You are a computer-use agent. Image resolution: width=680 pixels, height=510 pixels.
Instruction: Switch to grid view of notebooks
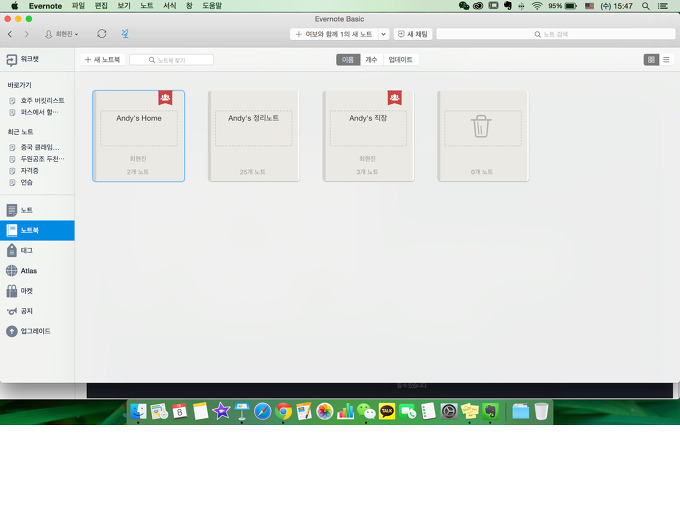[x=651, y=60]
